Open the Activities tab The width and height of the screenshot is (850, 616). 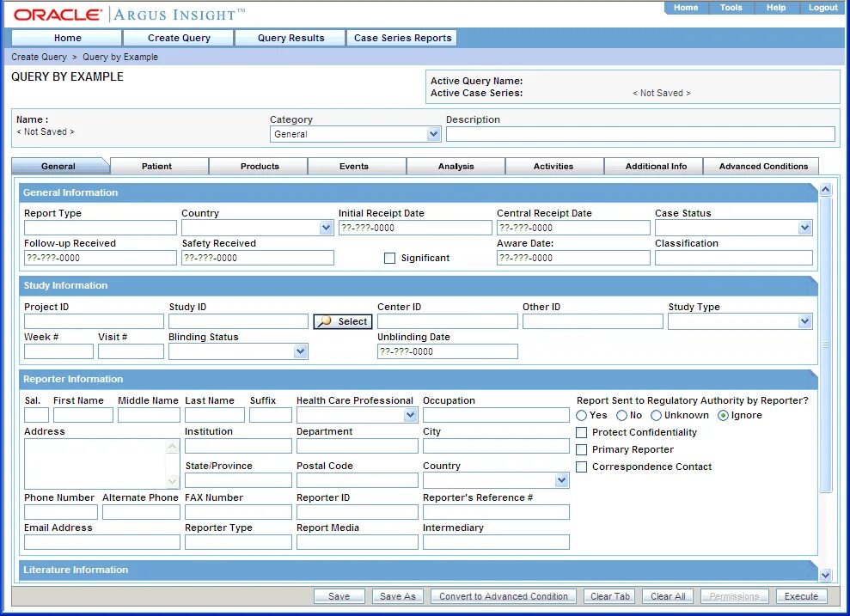coord(553,167)
